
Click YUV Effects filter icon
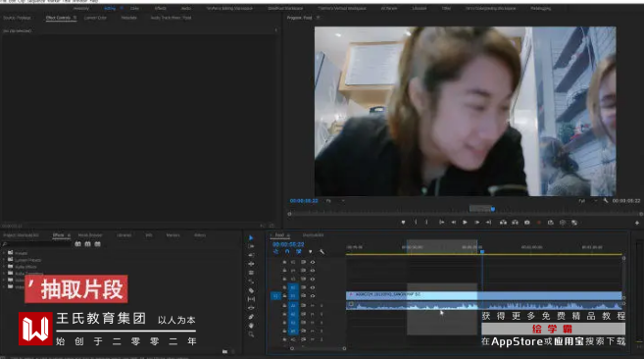97,244
